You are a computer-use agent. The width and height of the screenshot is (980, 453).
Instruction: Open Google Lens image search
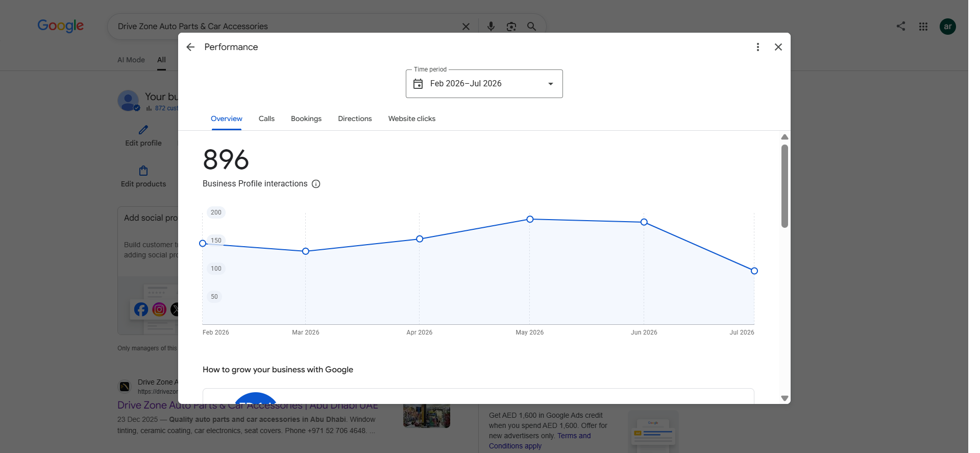(x=511, y=27)
